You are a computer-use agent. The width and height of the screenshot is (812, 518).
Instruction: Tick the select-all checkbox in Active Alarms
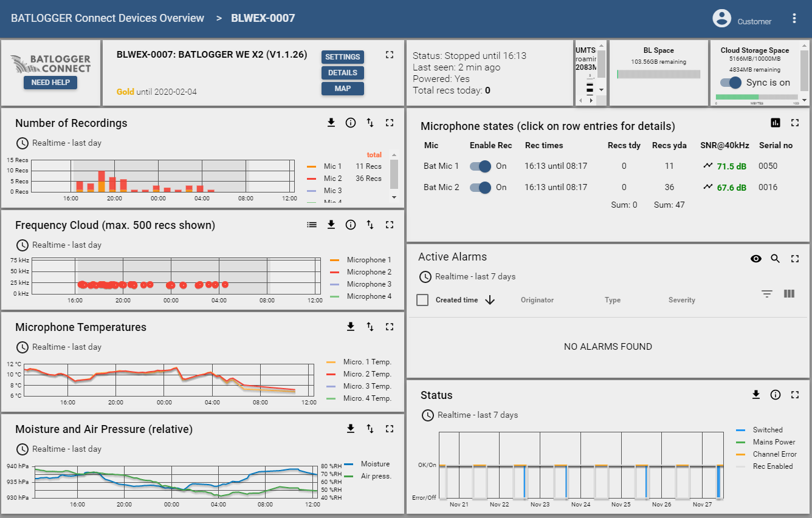point(423,300)
